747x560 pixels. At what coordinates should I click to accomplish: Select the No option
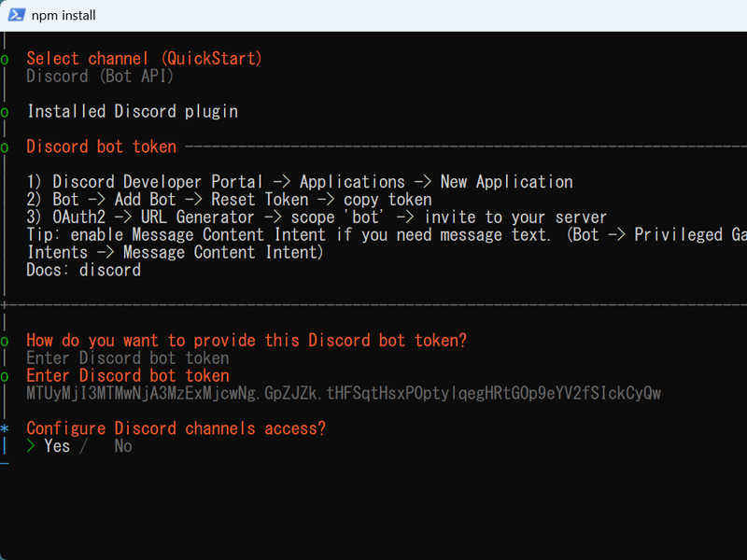coord(123,446)
